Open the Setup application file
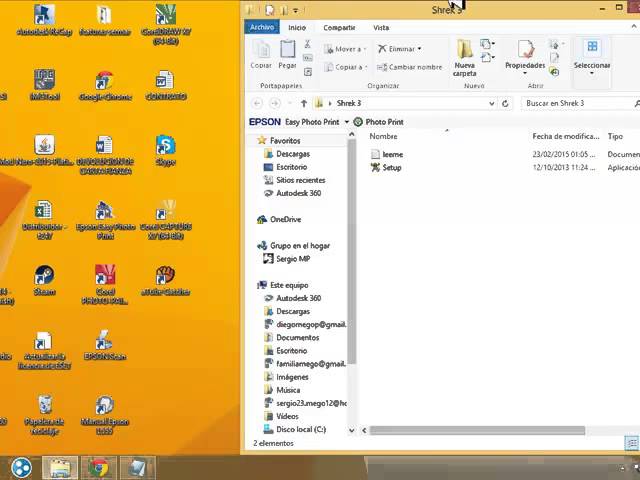The width and height of the screenshot is (640, 480). [x=391, y=168]
